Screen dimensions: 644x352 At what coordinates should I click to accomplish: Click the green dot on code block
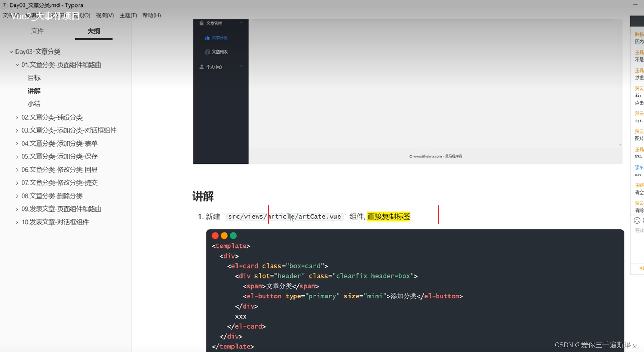[x=233, y=236]
